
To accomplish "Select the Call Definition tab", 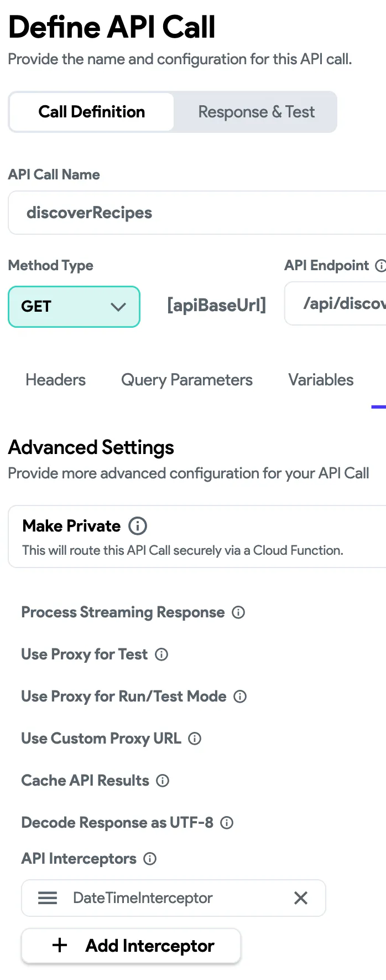I will (92, 112).
